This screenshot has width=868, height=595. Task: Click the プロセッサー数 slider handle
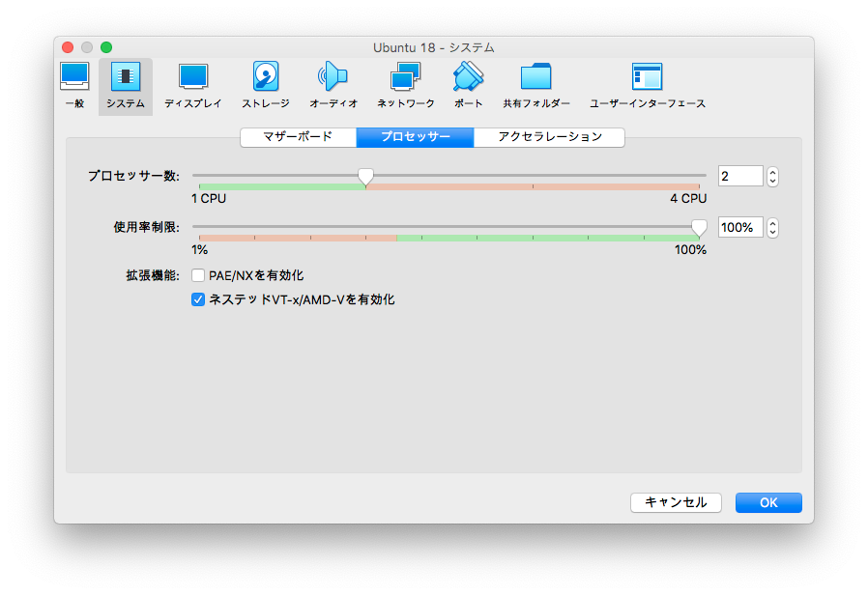(x=365, y=177)
